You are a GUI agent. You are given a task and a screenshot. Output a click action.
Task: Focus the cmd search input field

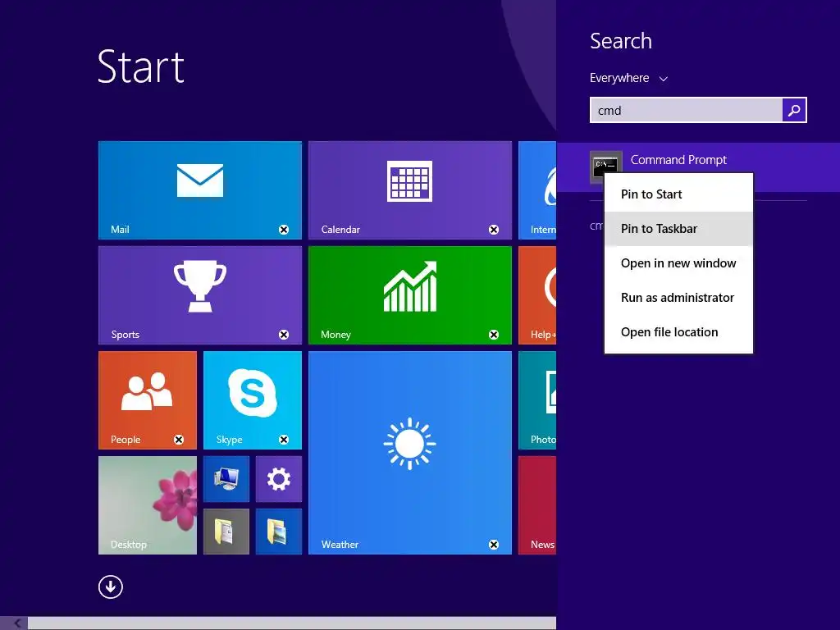(x=687, y=110)
